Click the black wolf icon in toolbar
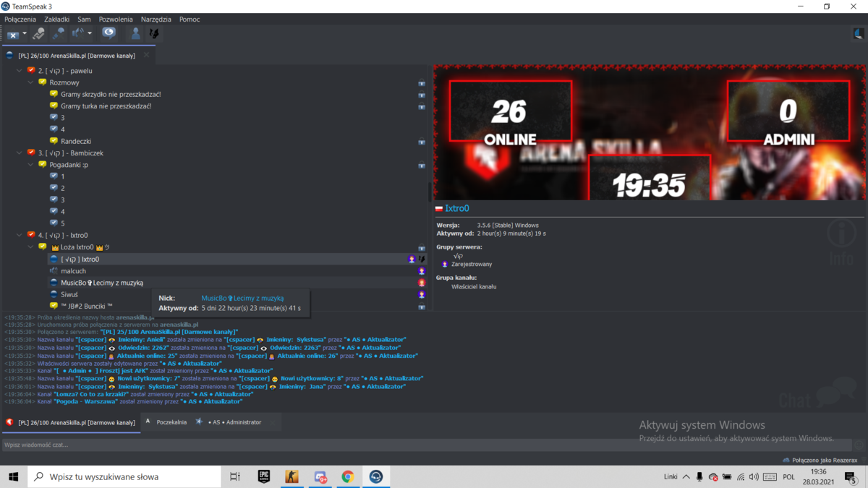Image resolution: width=868 pixels, height=488 pixels. [x=153, y=33]
